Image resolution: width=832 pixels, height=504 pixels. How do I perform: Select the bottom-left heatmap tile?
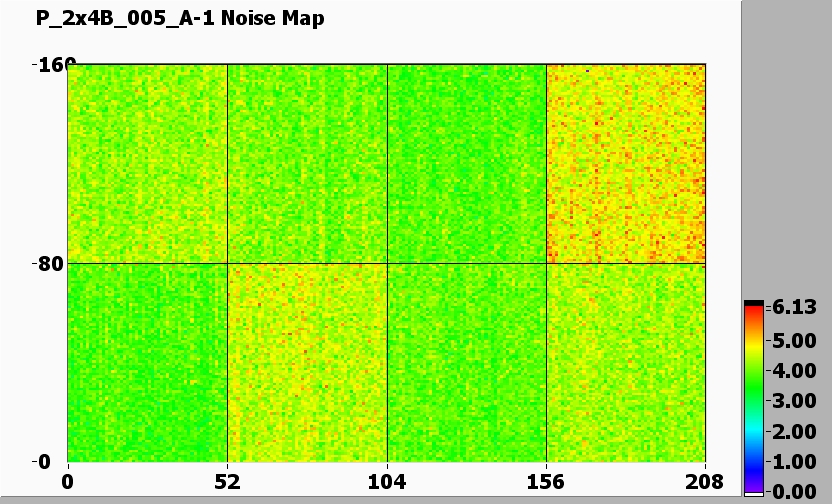(x=147, y=362)
